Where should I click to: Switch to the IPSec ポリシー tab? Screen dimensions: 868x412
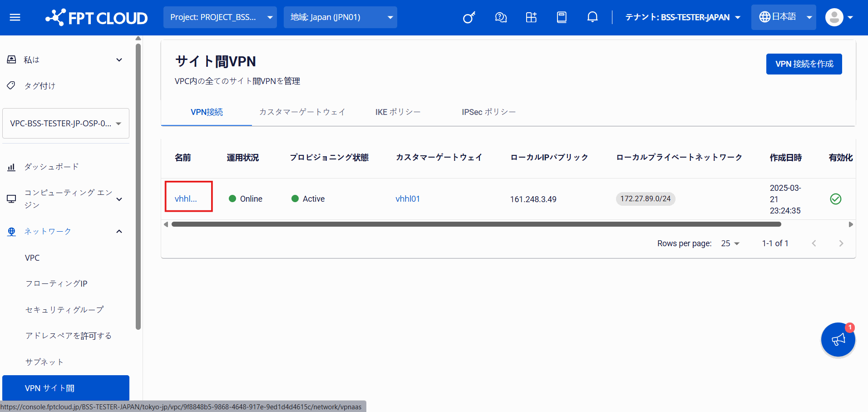[x=489, y=112]
